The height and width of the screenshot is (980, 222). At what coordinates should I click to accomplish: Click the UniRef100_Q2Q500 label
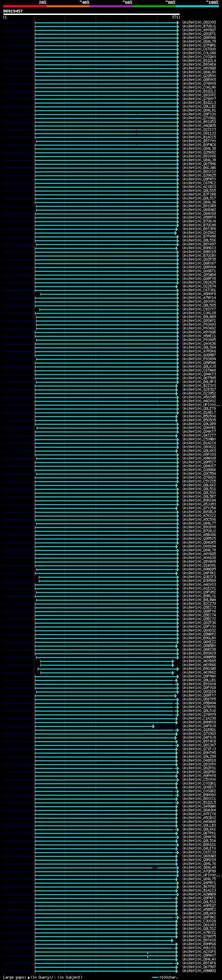[x=199, y=76]
